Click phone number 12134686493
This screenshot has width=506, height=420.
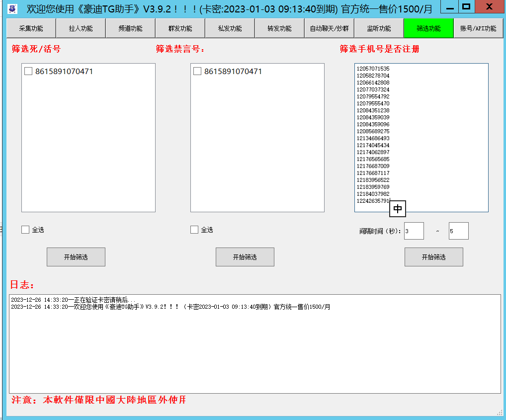pos(373,138)
